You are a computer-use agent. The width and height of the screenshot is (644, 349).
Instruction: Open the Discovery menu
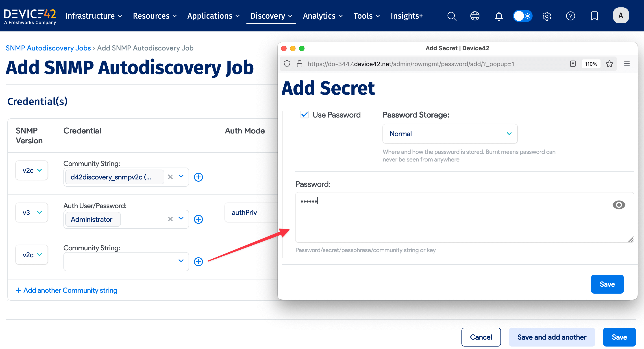[271, 16]
